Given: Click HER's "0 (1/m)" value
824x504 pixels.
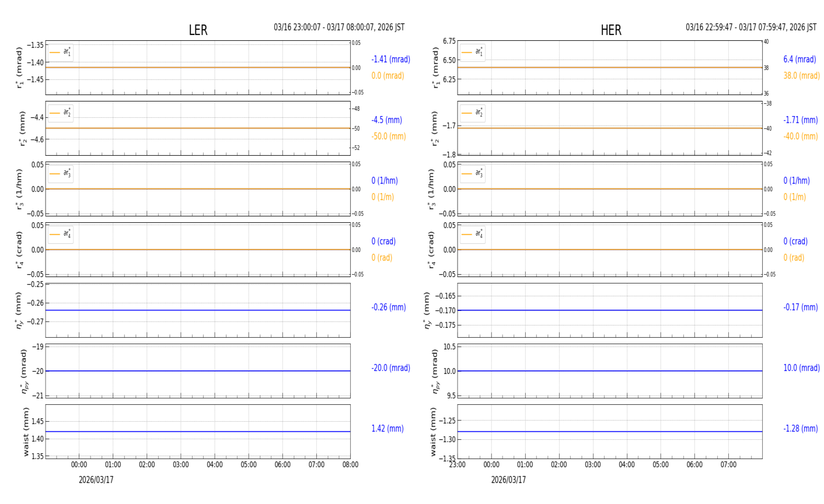Looking at the screenshot, I should (795, 197).
